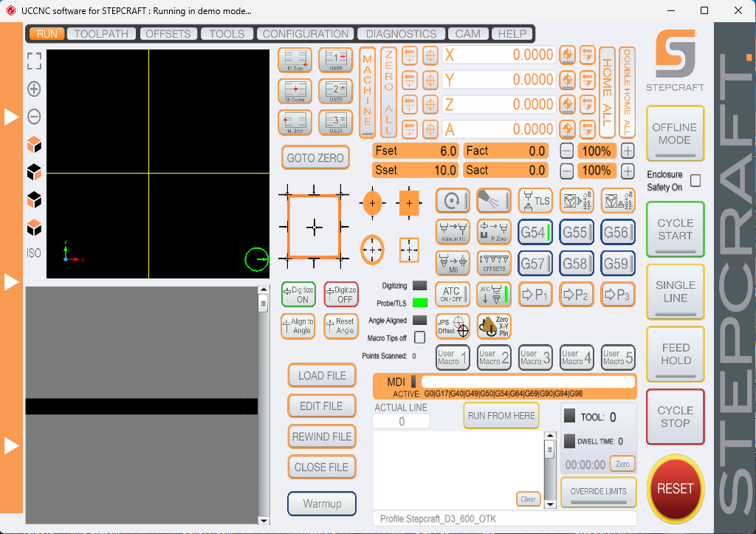Click the CYCLE START button
756x534 pixels.
[x=675, y=230]
